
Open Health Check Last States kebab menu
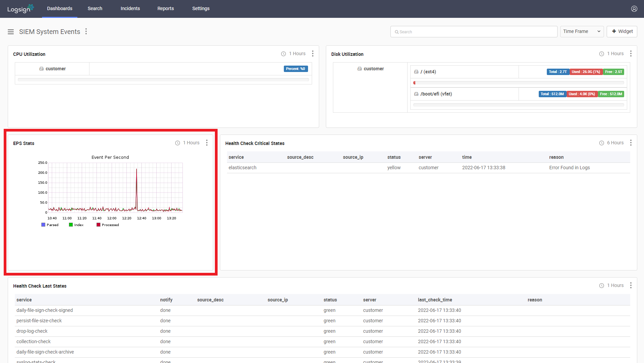(631, 285)
